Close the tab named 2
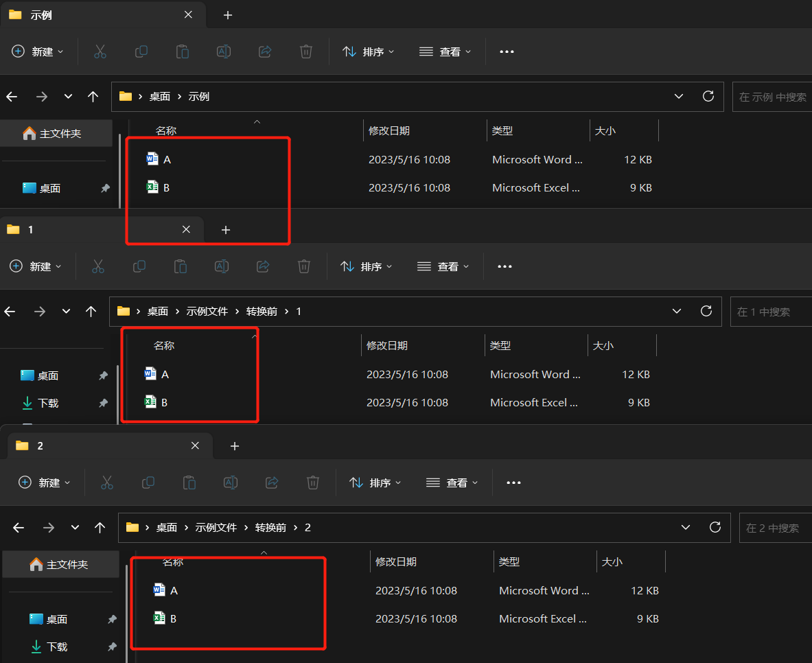The height and width of the screenshot is (663, 812). coord(195,445)
